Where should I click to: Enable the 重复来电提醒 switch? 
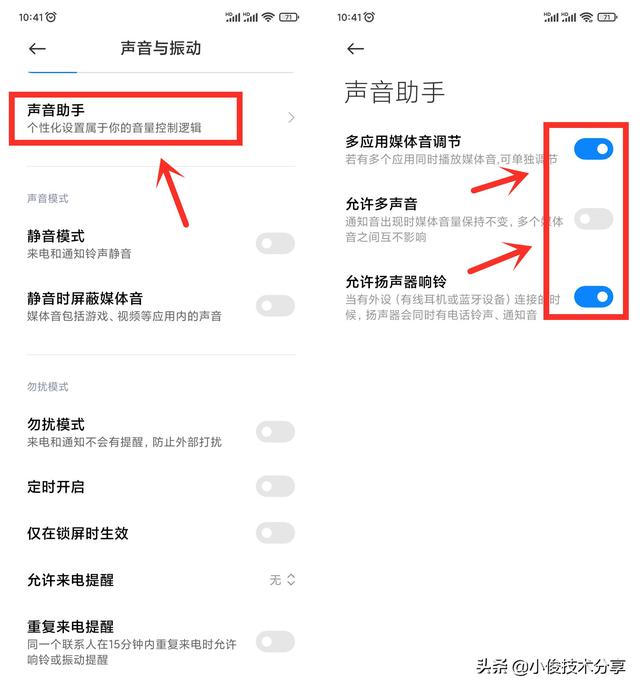pyautogui.click(x=275, y=642)
